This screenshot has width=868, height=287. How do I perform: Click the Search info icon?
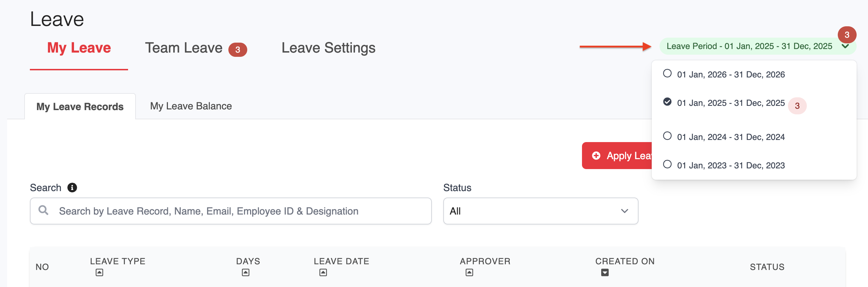point(72,188)
